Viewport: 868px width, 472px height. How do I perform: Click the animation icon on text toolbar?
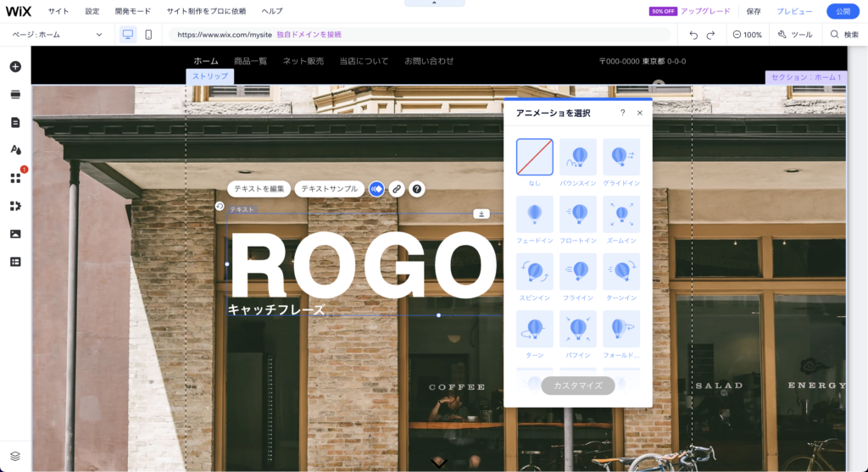click(x=376, y=189)
